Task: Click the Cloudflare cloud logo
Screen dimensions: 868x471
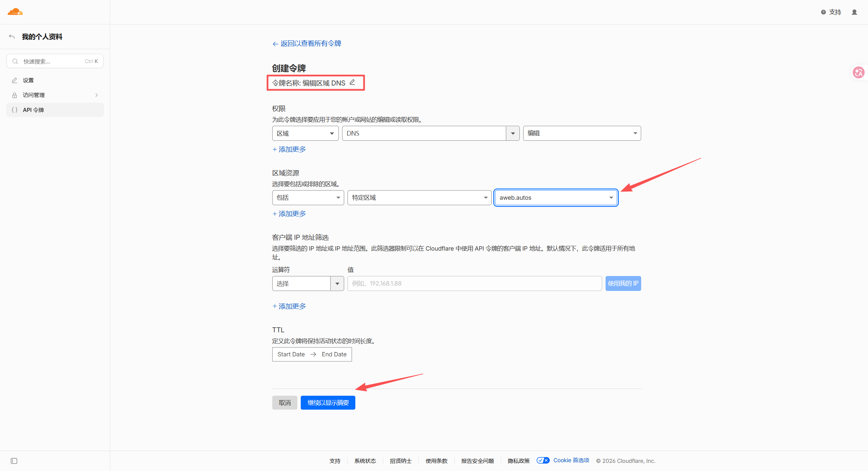Action: pyautogui.click(x=15, y=12)
